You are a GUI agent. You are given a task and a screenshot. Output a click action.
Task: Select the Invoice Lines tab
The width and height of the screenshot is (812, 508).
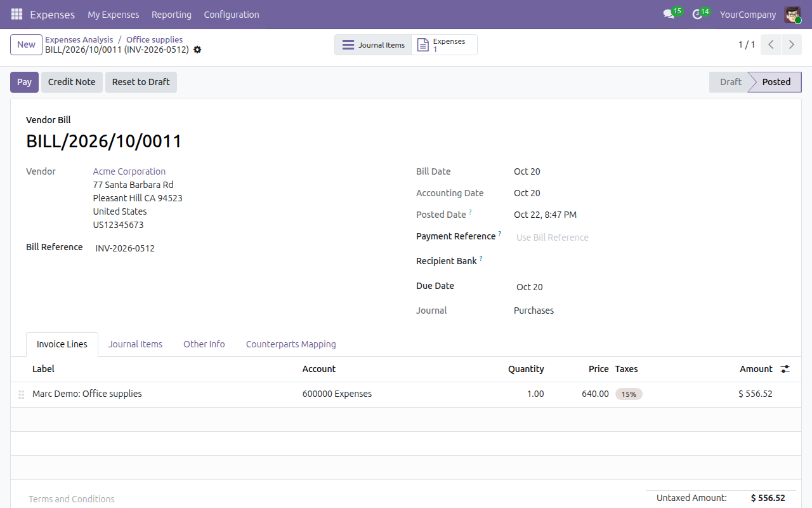coord(62,344)
